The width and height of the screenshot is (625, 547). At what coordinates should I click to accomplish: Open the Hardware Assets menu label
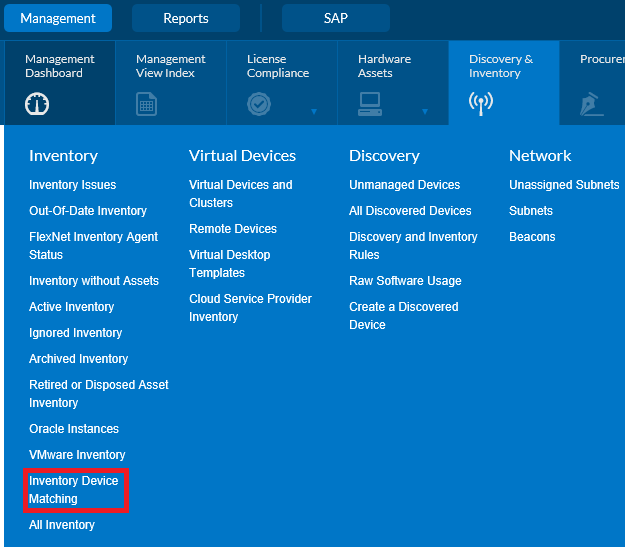(384, 66)
